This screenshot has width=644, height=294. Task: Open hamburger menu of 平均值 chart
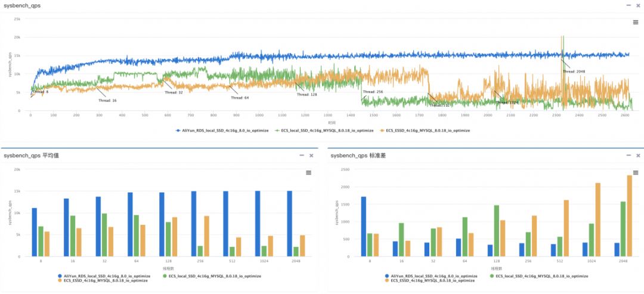[308, 172]
